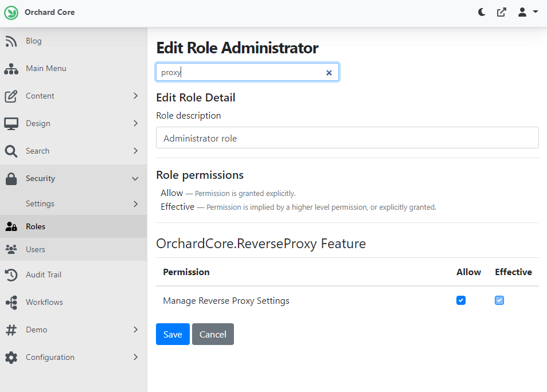The height and width of the screenshot is (392, 547).
Task: Click the Search magnifier icon
Action: (x=11, y=151)
